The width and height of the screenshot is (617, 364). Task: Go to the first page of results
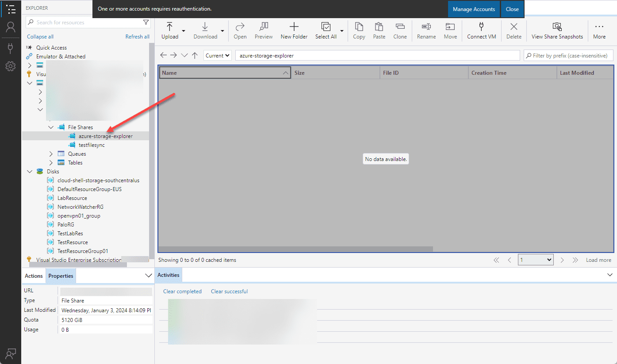tap(496, 260)
